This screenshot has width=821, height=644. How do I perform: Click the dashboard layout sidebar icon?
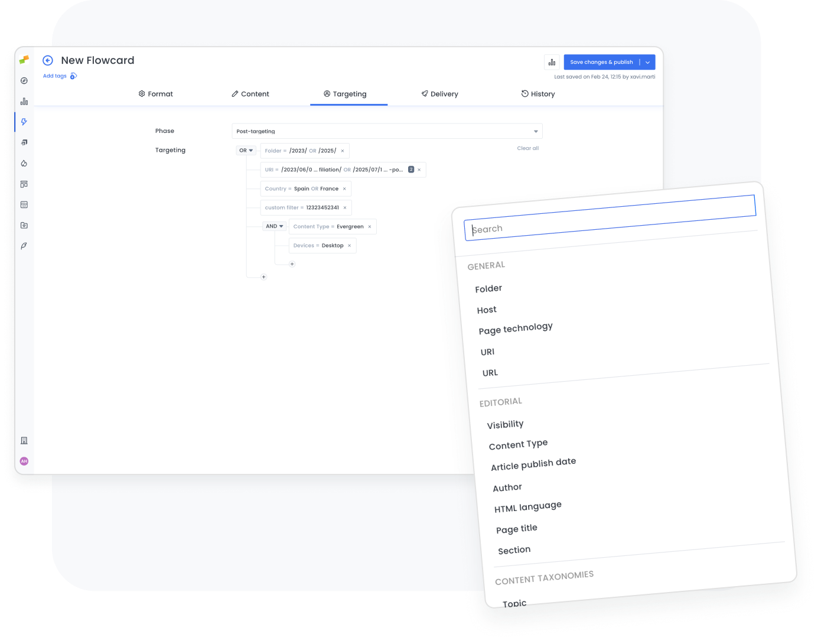[24, 183]
